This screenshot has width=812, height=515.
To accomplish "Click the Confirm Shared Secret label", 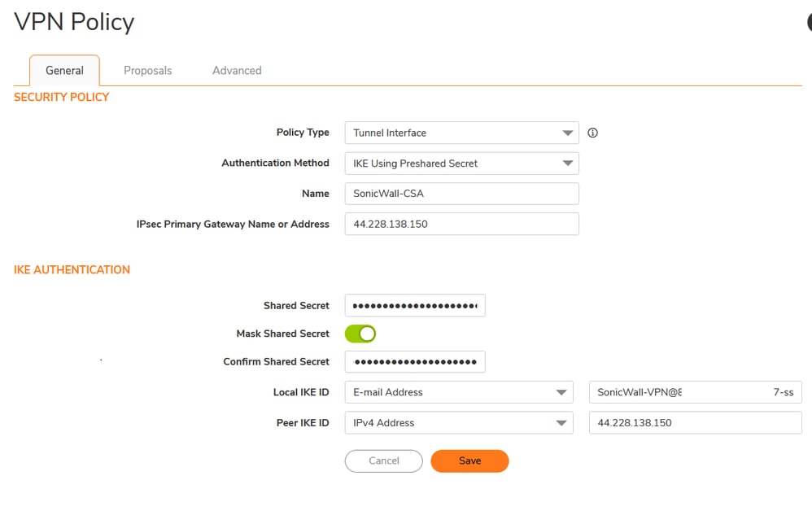I will [x=276, y=362].
